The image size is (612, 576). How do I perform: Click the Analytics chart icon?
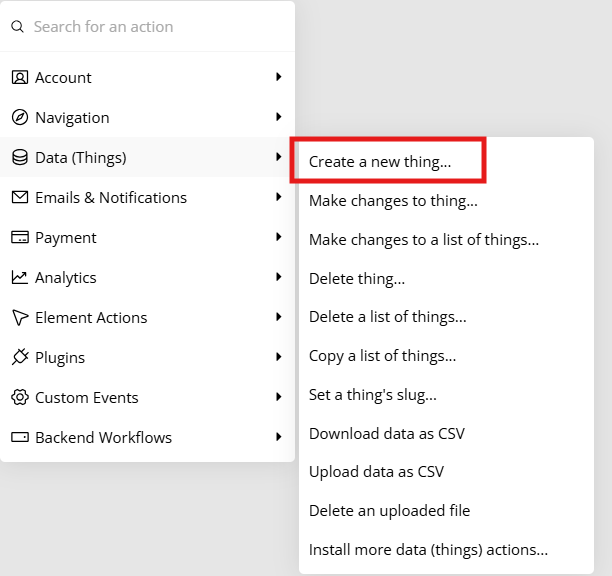click(x=20, y=277)
